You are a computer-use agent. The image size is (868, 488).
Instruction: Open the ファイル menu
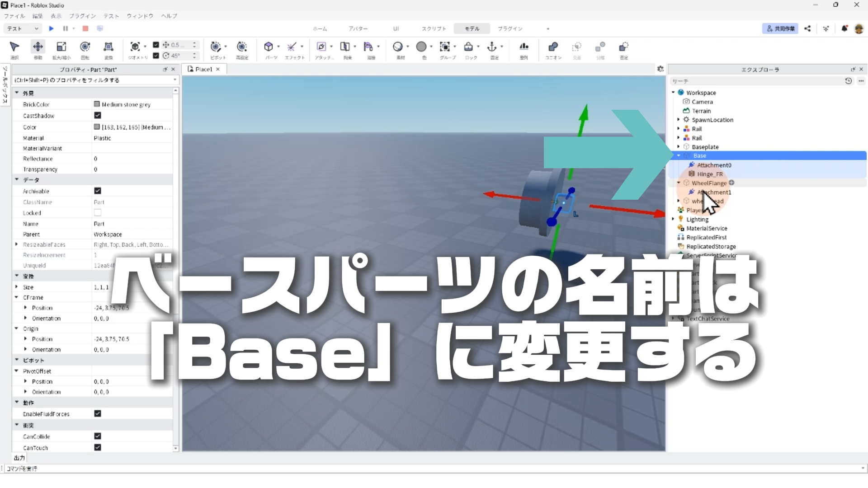(14, 16)
